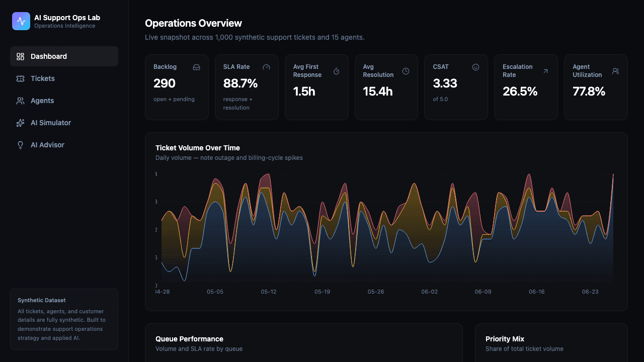Open the Agents section
The width and height of the screenshot is (644, 362).
tap(64, 101)
